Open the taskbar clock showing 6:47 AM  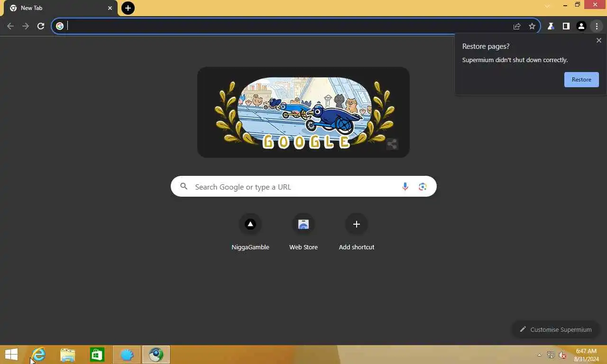tap(586, 355)
